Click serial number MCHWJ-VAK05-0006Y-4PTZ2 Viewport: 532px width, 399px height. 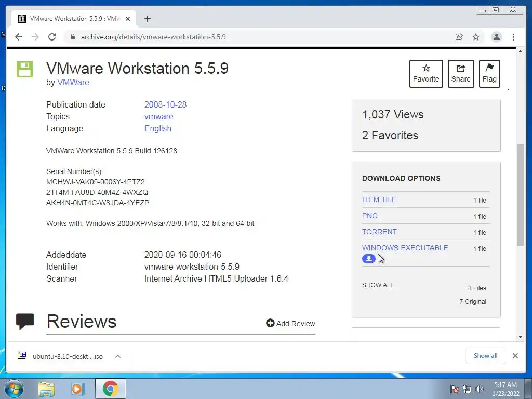coord(96,182)
